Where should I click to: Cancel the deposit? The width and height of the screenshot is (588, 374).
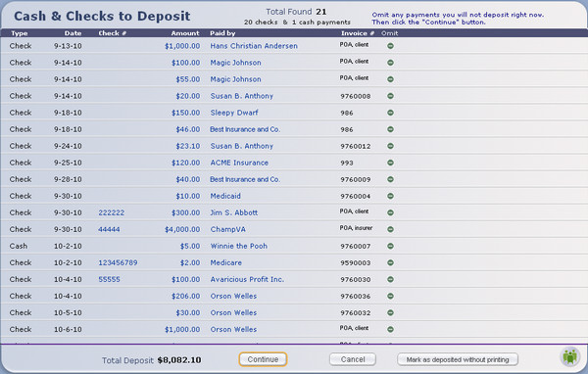coord(353,359)
